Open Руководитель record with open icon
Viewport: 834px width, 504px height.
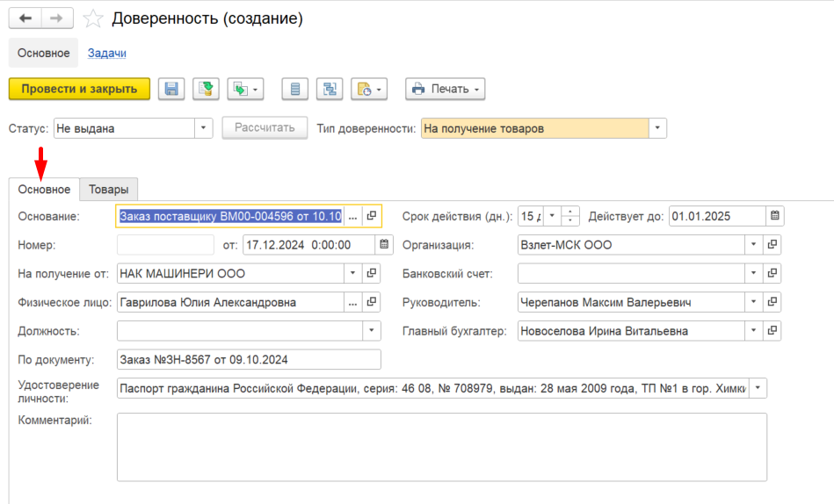pyautogui.click(x=772, y=302)
